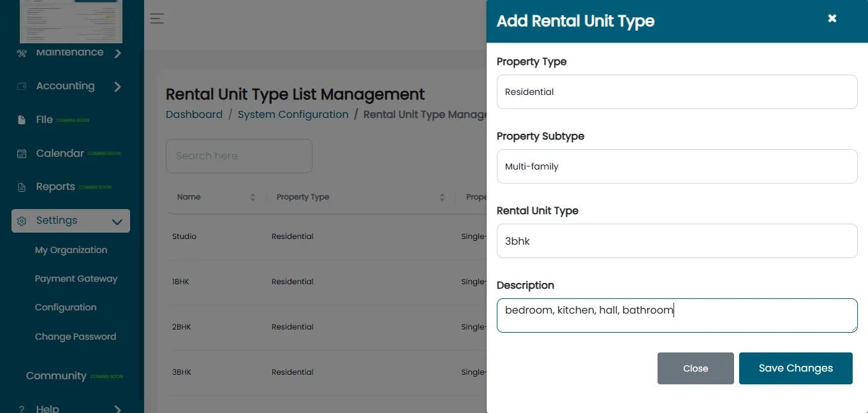
Task: Collapse the Settings submenu chevron
Action: pyautogui.click(x=117, y=222)
